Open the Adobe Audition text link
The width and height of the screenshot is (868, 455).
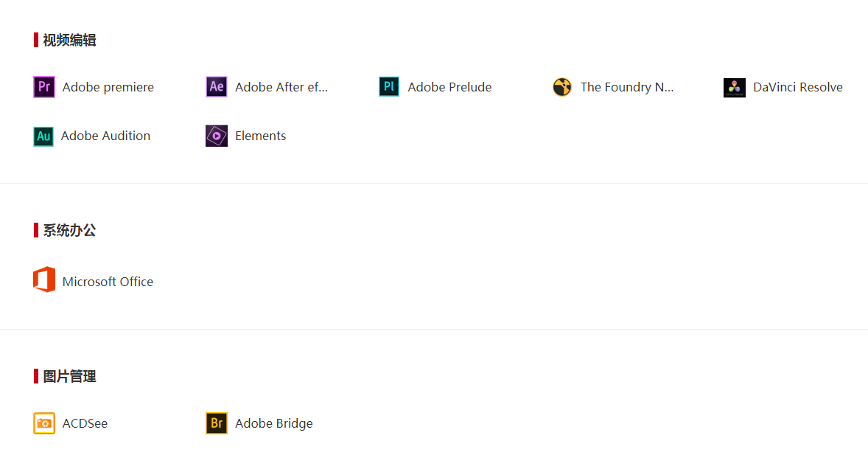pos(105,136)
